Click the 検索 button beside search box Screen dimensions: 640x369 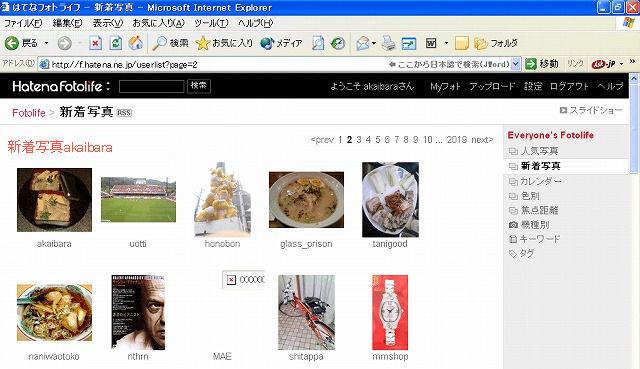tap(199, 86)
